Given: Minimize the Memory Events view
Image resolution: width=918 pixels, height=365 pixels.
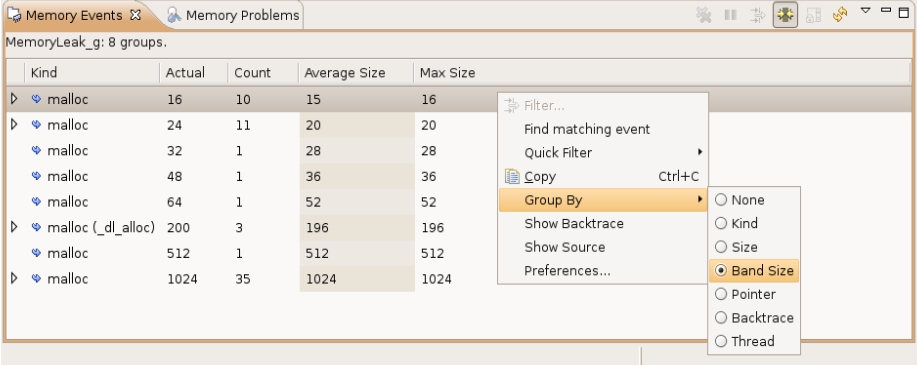Looking at the screenshot, I should (886, 10).
